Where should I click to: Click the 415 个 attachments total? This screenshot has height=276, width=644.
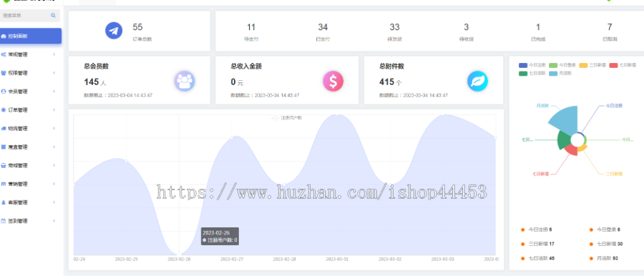click(x=391, y=82)
